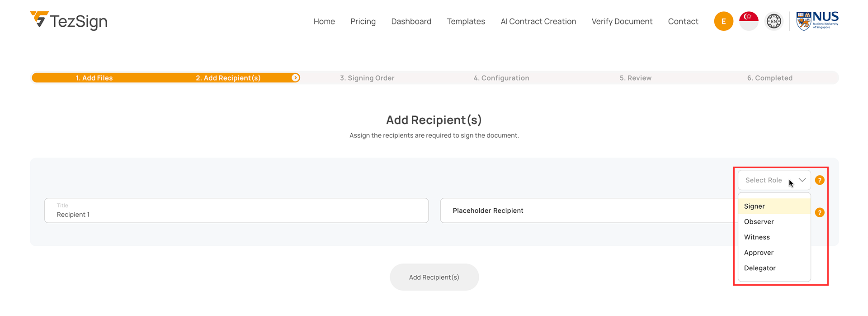868x316 pixels.
Task: Click the help icon beside Select Role
Action: coord(820,180)
